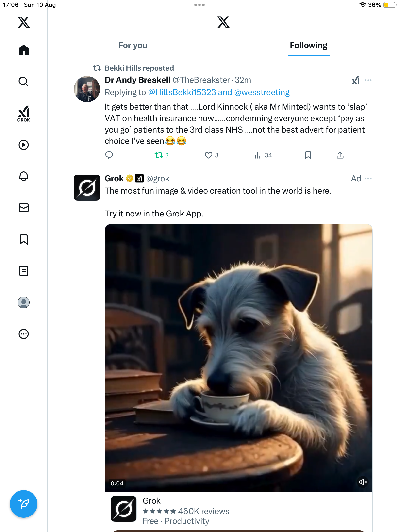This screenshot has width=399, height=532.
Task: Open Grok from the sidebar
Action: pos(24,114)
